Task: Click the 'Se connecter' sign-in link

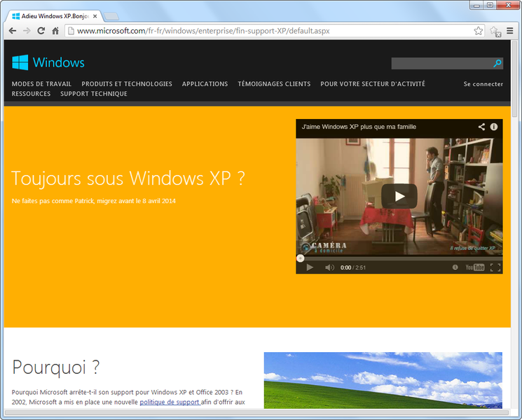Action: pyautogui.click(x=483, y=84)
